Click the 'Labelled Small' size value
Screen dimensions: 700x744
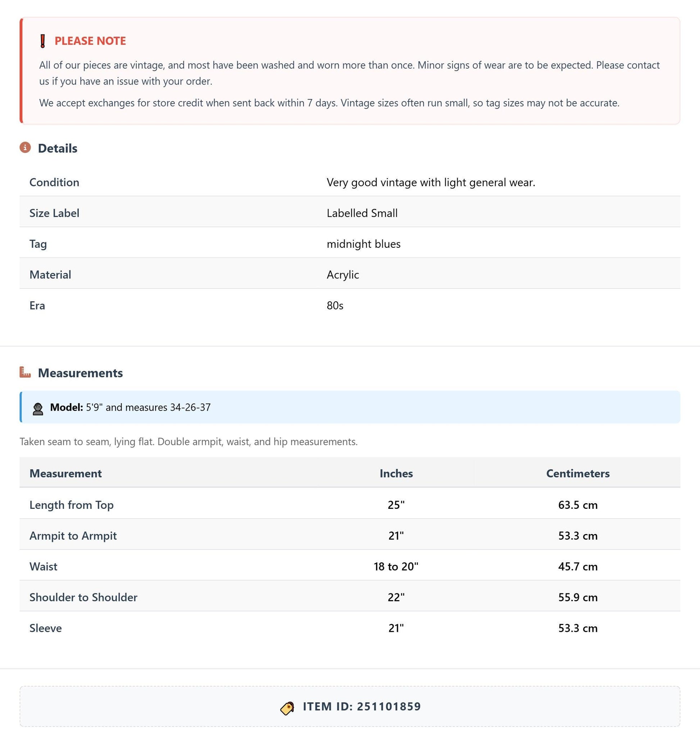coord(362,213)
